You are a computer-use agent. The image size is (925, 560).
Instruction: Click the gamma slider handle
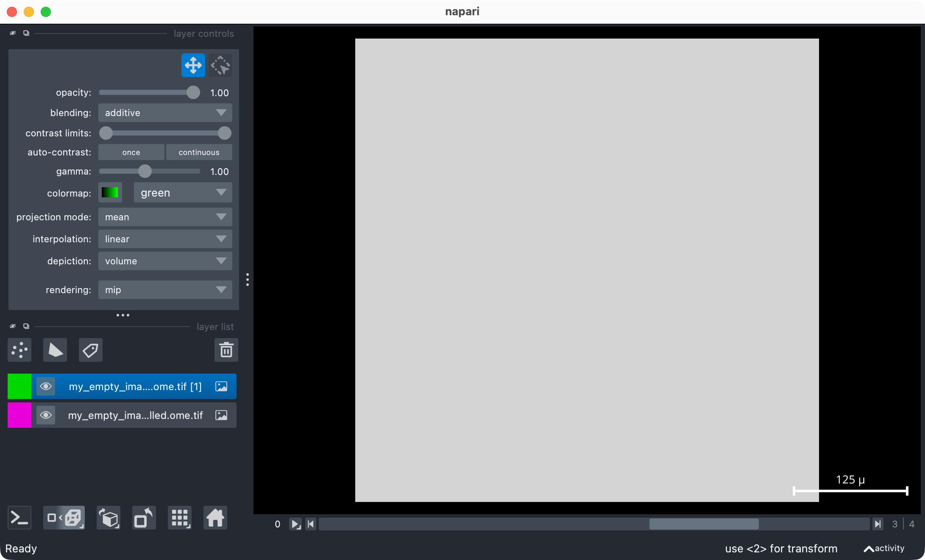point(145,171)
